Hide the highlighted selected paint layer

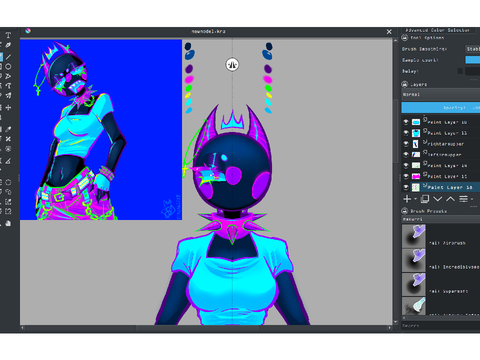[406, 187]
